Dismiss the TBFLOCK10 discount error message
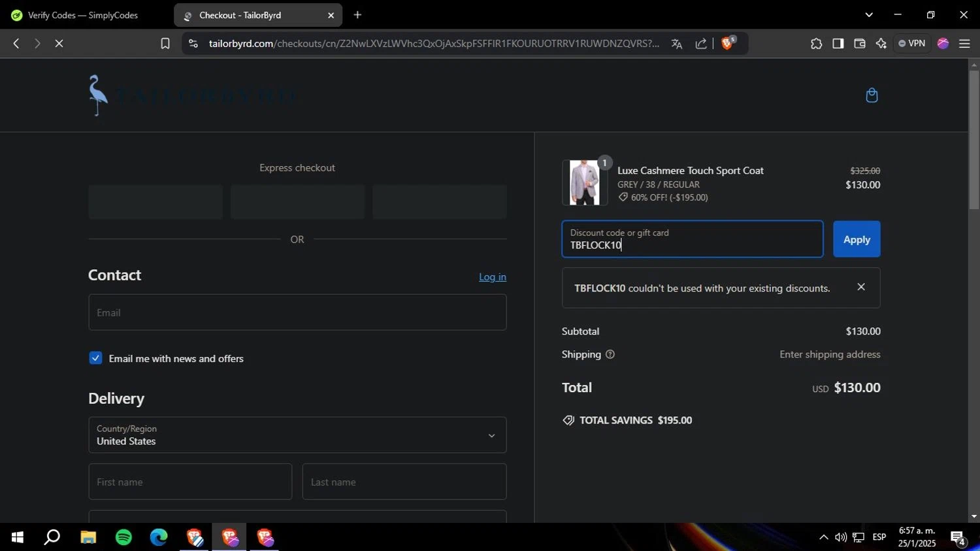The height and width of the screenshot is (551, 980). coord(861,287)
